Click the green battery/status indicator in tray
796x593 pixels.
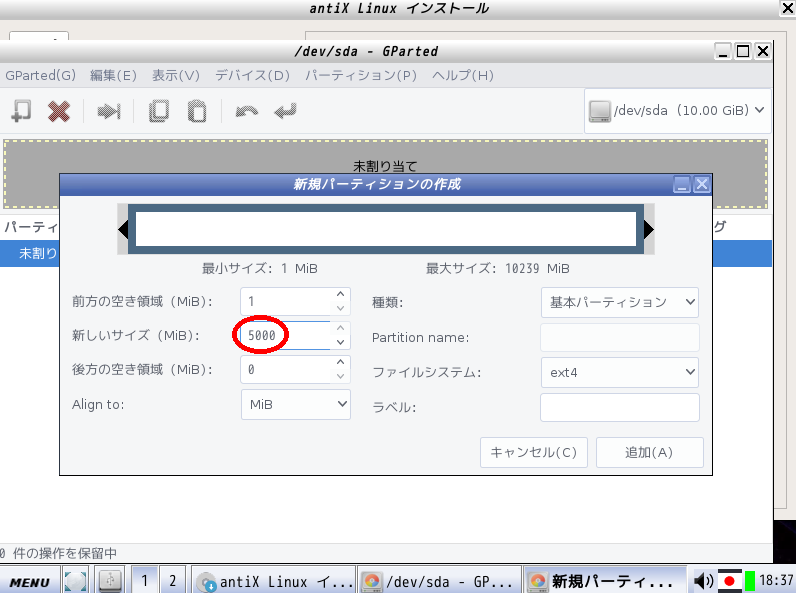pos(750,581)
